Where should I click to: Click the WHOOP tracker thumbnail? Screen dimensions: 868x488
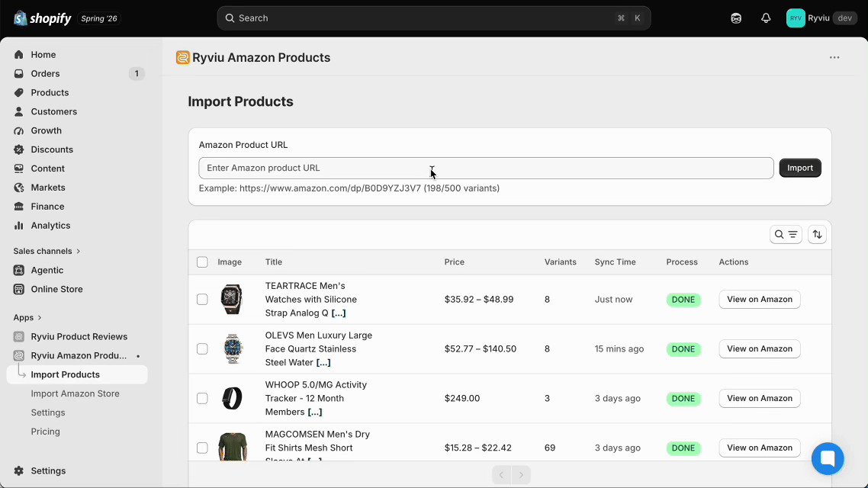coord(232,398)
